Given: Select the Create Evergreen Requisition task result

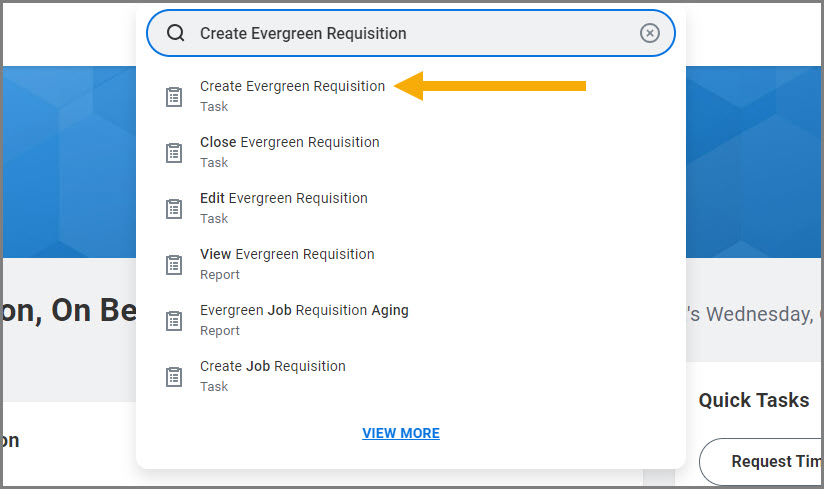Looking at the screenshot, I should pos(292,87).
